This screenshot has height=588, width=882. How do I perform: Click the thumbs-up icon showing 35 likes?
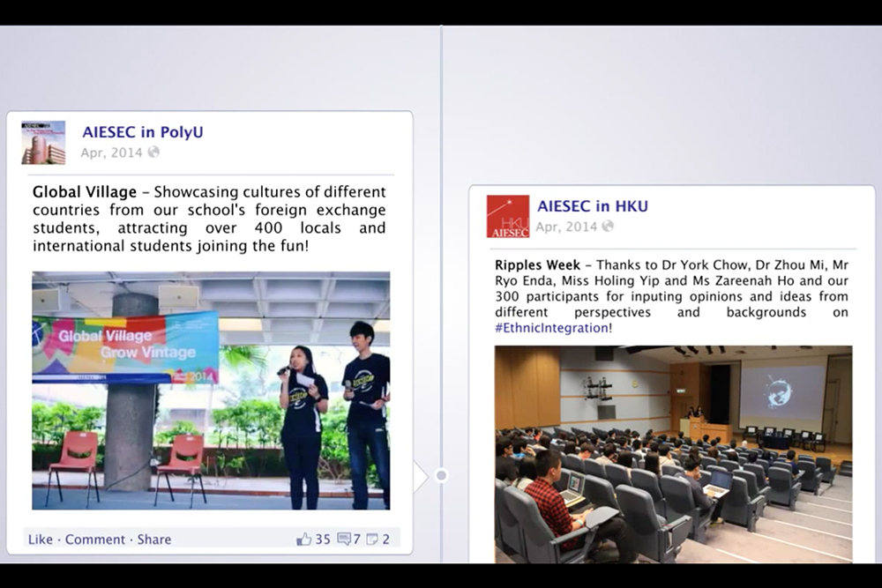[x=303, y=540]
